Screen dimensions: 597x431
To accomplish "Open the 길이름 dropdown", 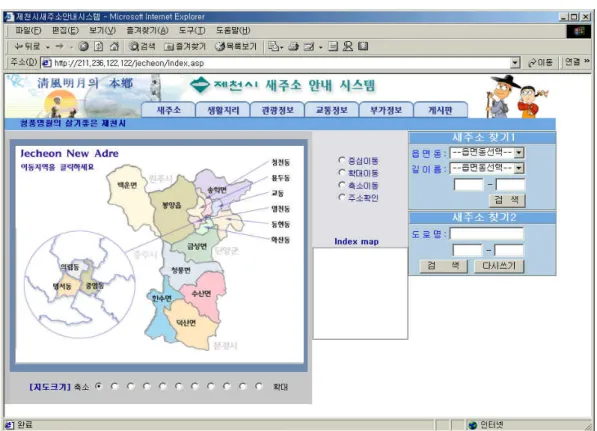I will [487, 168].
